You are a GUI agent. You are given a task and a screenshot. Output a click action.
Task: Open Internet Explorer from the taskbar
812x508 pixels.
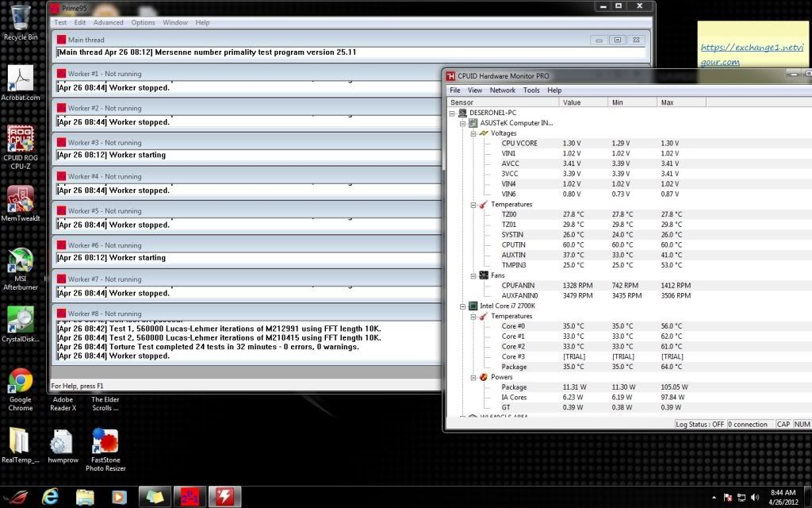(x=50, y=497)
